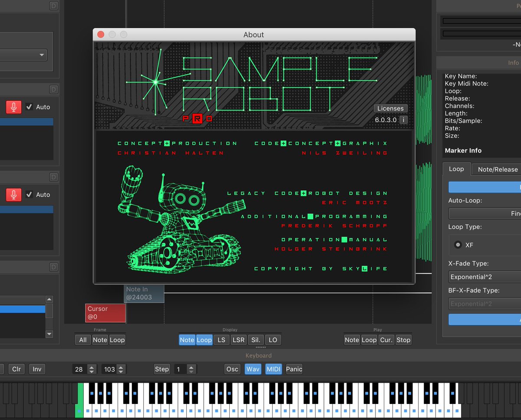The width and height of the screenshot is (521, 420).
Task: Toggle LS display option
Action: coord(221,340)
